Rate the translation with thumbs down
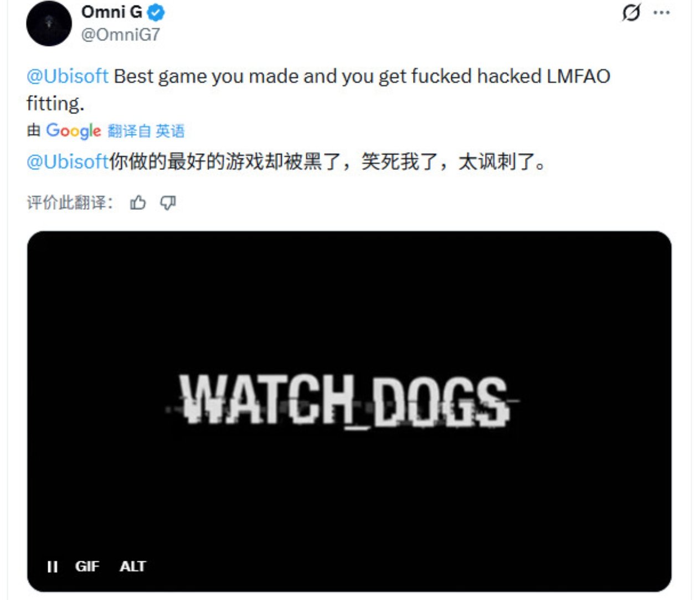Screen dimensions: 700x600 (x=168, y=203)
